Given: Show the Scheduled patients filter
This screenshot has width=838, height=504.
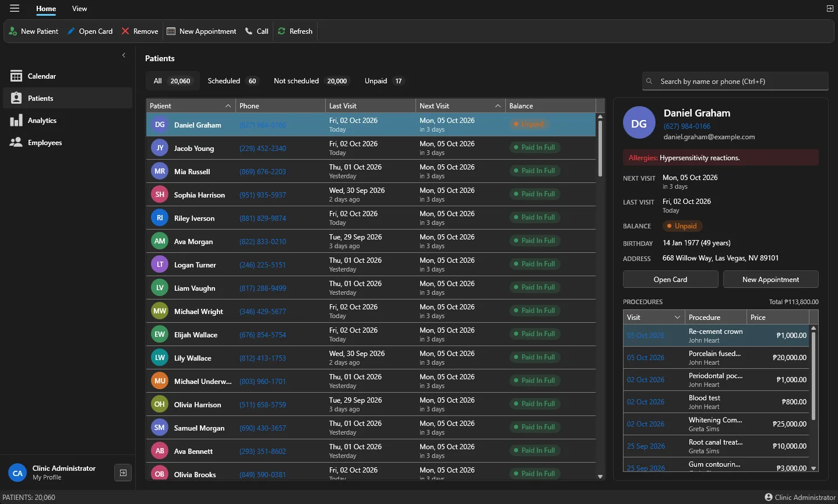Looking at the screenshot, I should 232,81.
